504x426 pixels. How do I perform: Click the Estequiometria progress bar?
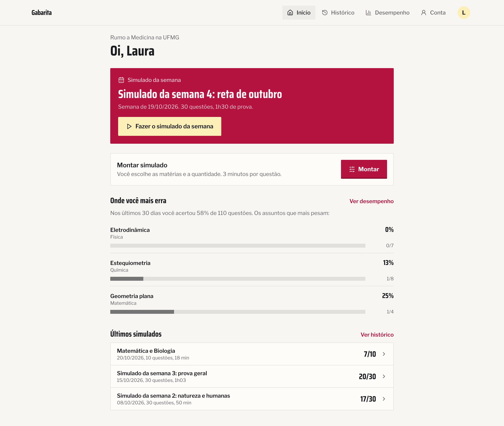[238, 279]
